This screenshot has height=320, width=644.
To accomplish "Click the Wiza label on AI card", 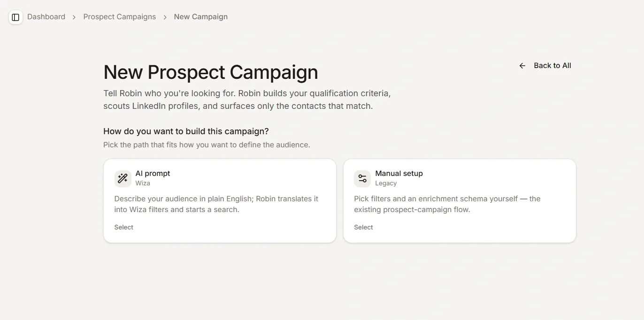I will (143, 183).
